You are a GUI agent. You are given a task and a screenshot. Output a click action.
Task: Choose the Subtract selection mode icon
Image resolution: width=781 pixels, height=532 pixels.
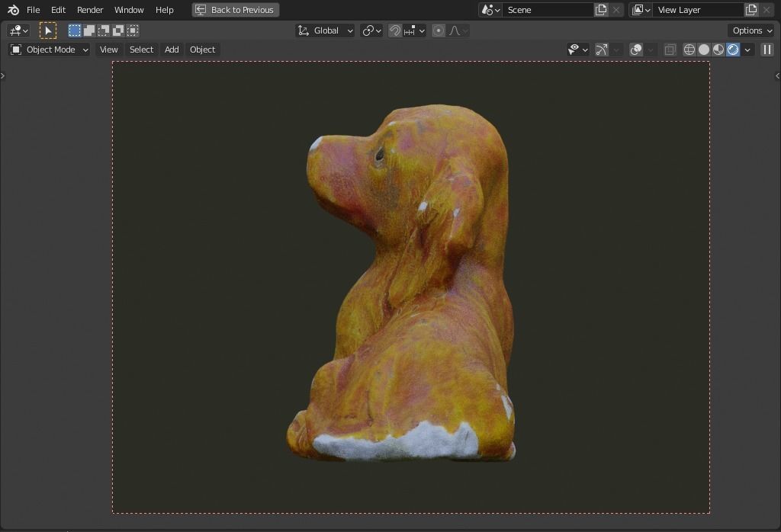click(x=104, y=30)
